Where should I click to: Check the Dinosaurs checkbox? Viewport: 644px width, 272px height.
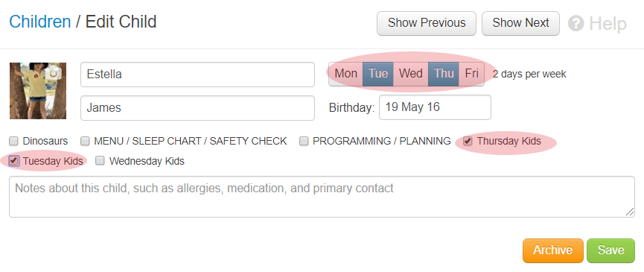pyautogui.click(x=14, y=142)
